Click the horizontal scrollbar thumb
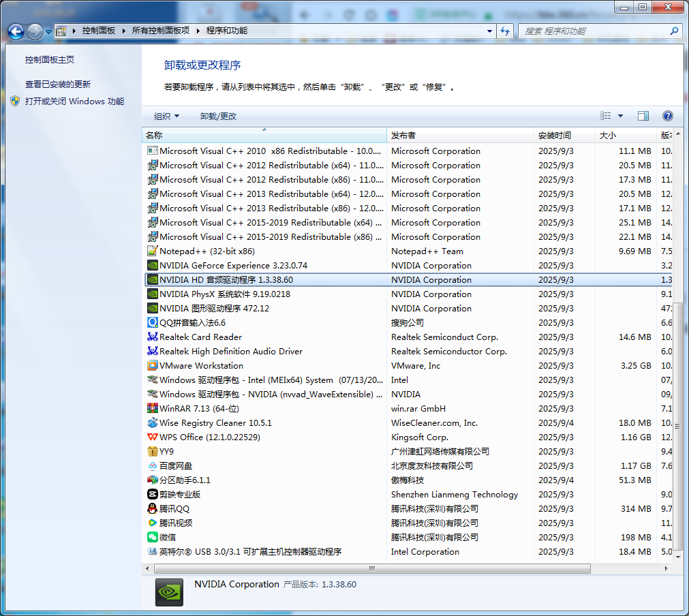This screenshot has height=616, width=689. tap(371, 568)
